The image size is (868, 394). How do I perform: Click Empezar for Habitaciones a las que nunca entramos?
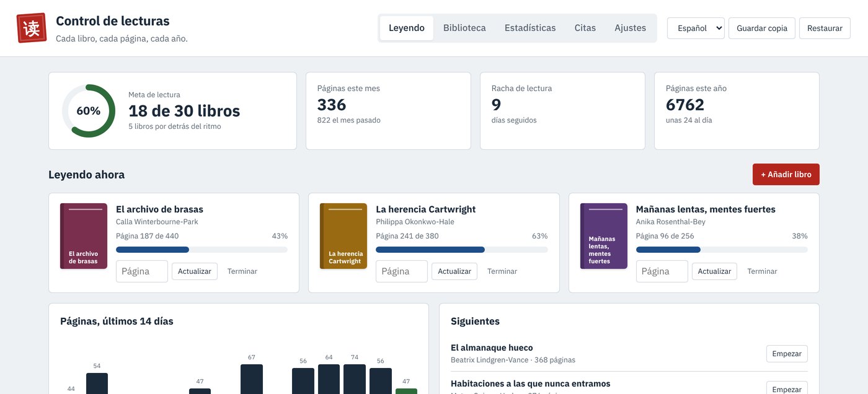tap(787, 389)
